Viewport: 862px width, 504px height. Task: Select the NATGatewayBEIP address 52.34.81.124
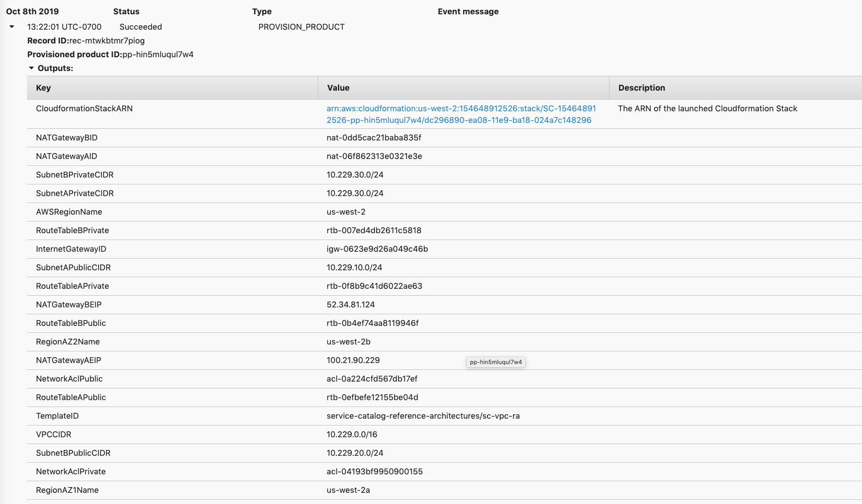351,304
